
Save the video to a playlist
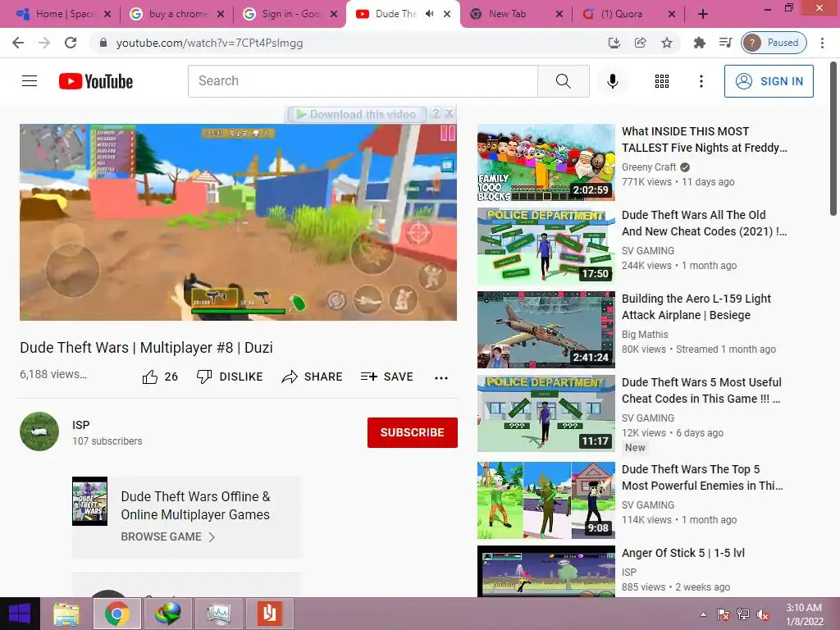pos(387,377)
